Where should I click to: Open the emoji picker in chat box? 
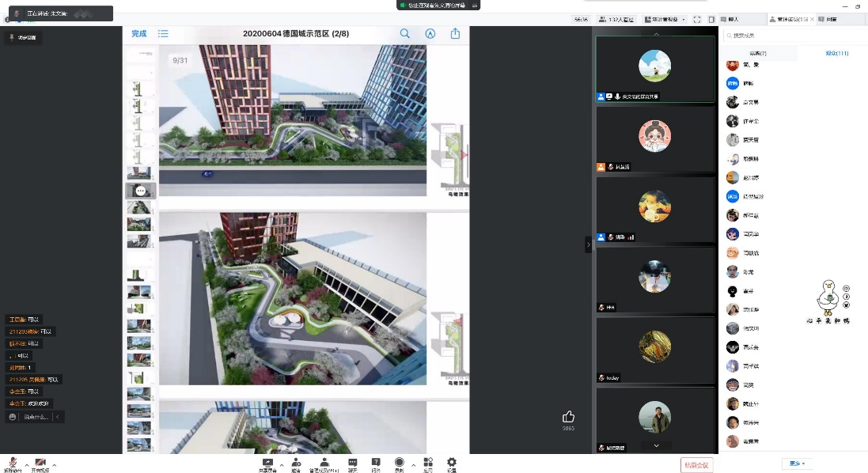(x=13, y=417)
